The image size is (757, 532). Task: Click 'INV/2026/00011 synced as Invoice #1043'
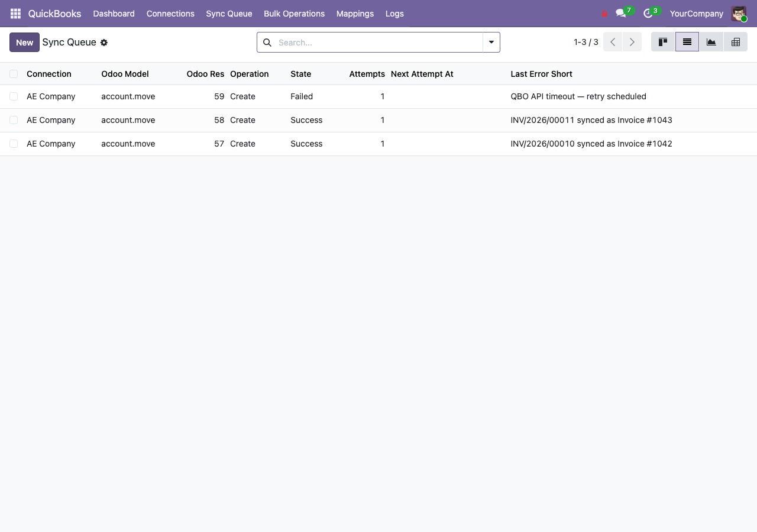pyautogui.click(x=591, y=120)
